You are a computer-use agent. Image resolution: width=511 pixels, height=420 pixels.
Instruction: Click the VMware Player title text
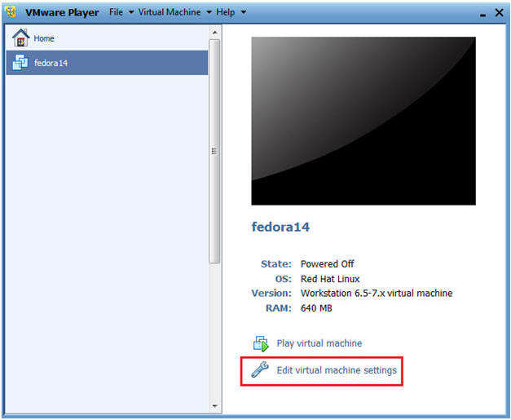pyautogui.click(x=62, y=13)
